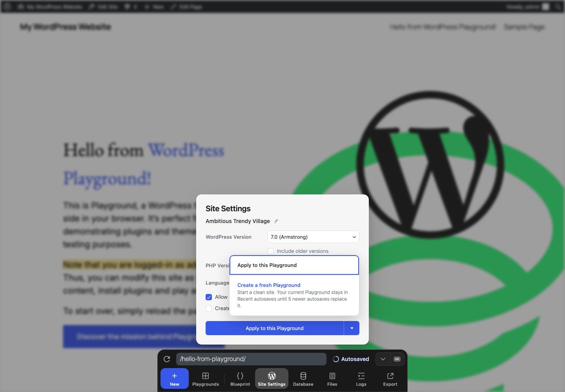Click the Site Settings heading
Viewport: 565px width, 392px height.
228,209
